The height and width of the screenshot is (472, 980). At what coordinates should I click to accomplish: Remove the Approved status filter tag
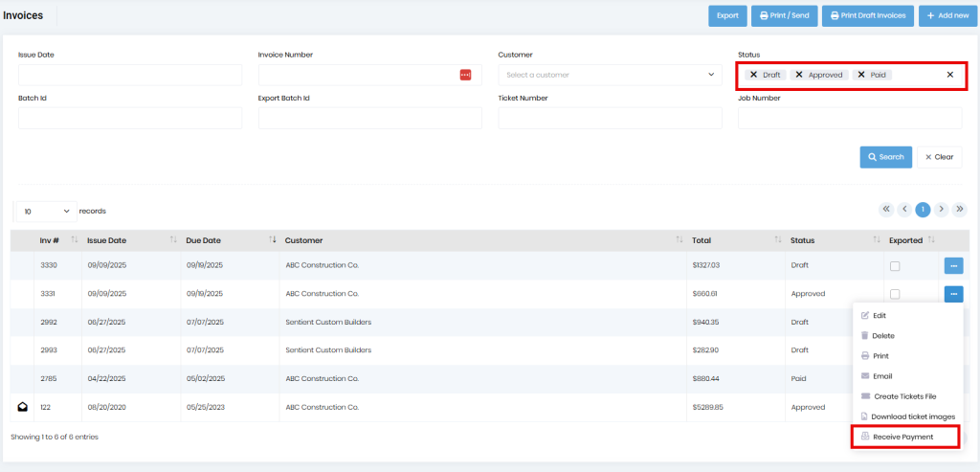click(x=799, y=75)
